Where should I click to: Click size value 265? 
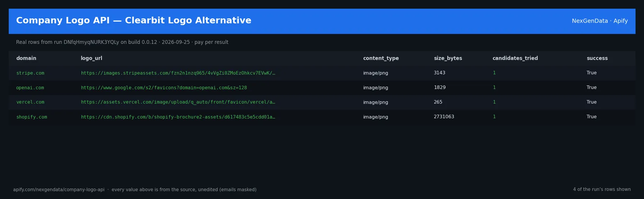438,102
